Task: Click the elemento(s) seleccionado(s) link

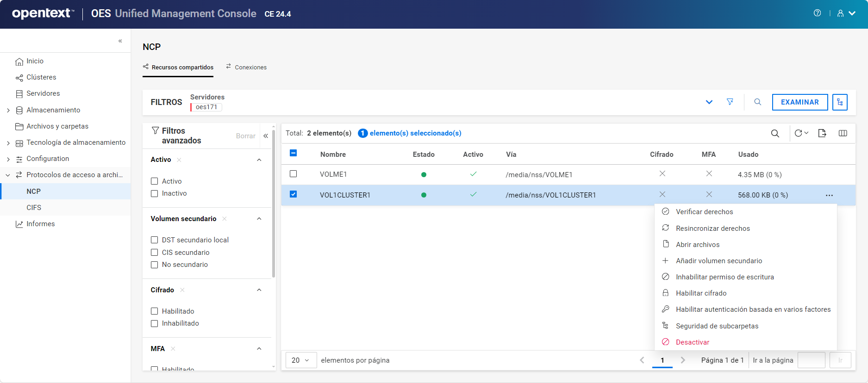Action: point(415,133)
